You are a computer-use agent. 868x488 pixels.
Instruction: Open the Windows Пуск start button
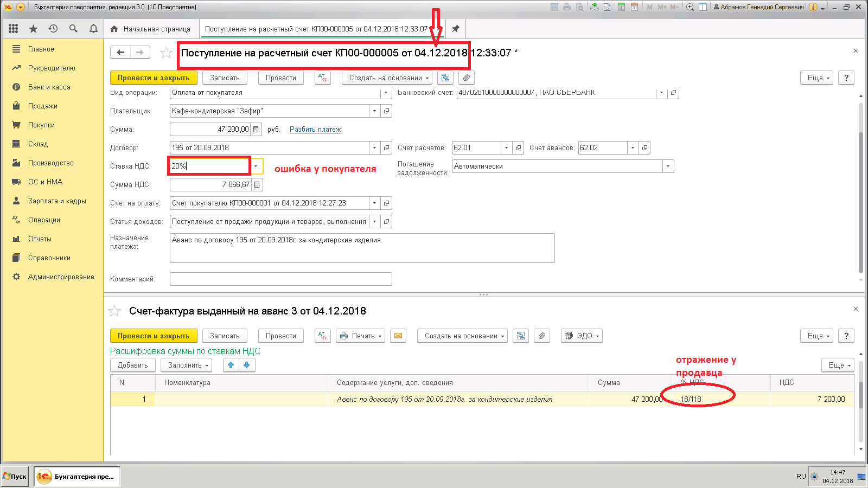15,477
